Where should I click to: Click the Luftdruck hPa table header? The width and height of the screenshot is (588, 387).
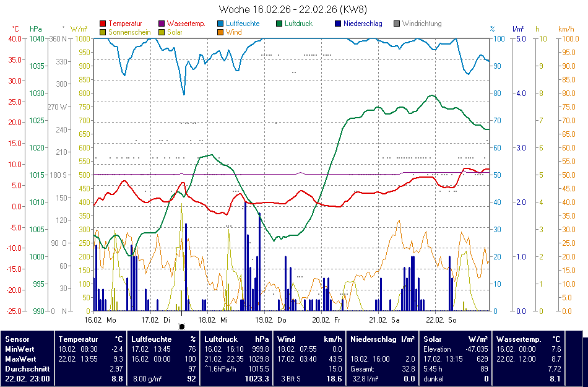click(x=238, y=339)
